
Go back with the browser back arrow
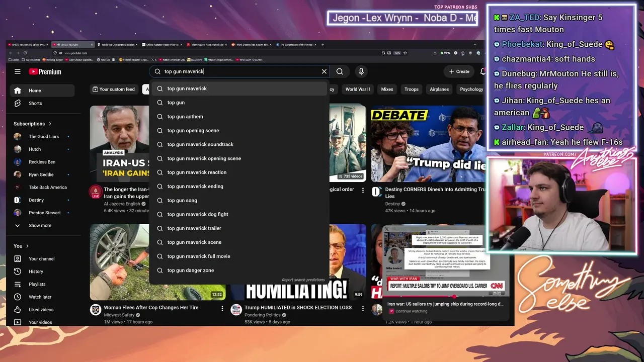(11, 53)
